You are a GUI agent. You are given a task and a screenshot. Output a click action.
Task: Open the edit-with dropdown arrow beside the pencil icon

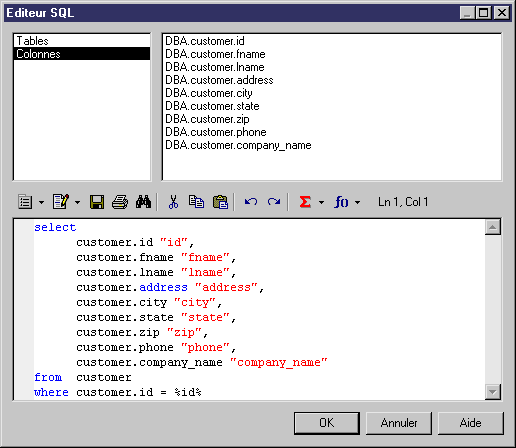[77, 202]
